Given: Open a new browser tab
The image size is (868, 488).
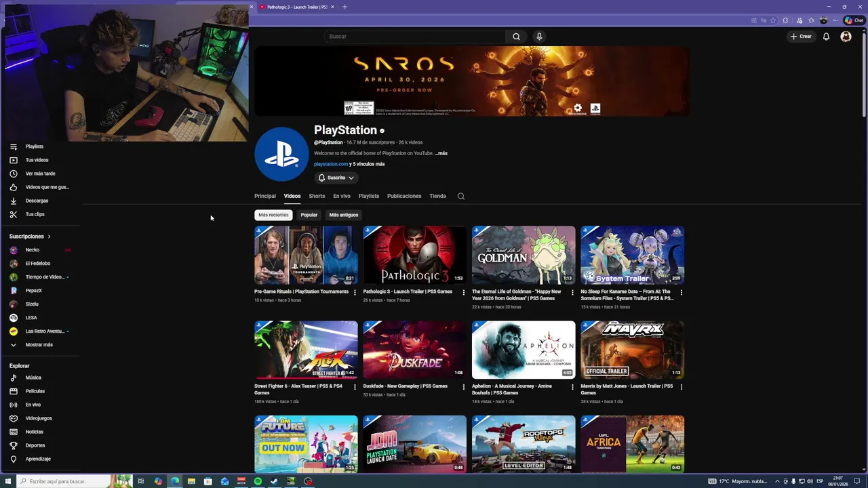Looking at the screenshot, I should pyautogui.click(x=344, y=7).
